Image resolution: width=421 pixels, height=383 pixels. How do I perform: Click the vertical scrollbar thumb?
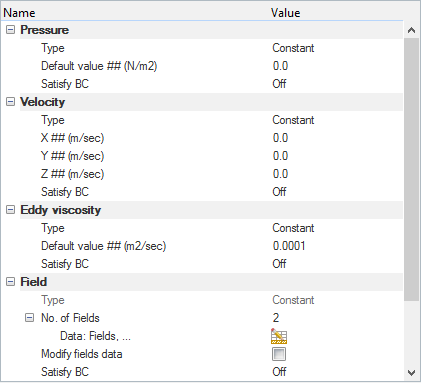coord(411,169)
